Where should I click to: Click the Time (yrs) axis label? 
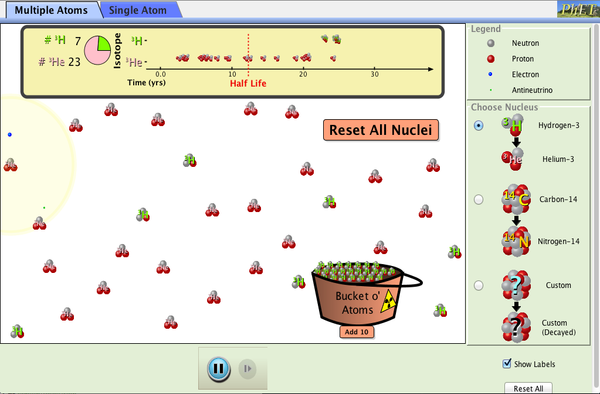[147, 82]
